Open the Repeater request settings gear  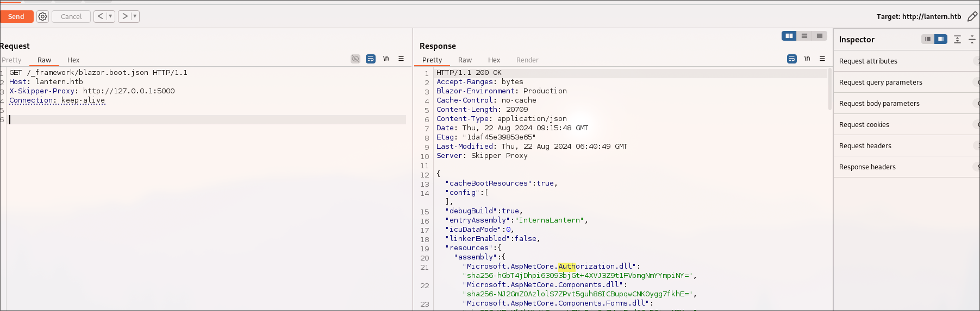pos(42,17)
